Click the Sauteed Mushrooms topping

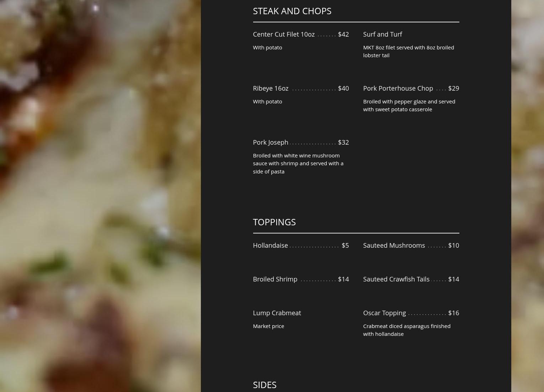click(394, 245)
